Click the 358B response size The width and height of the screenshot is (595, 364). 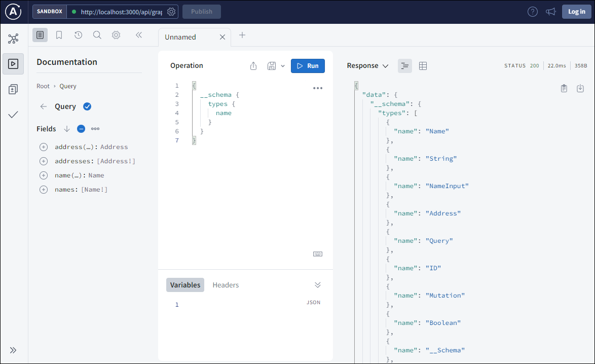click(x=581, y=66)
